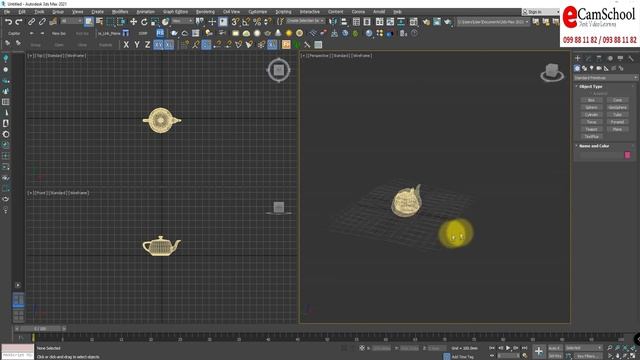Screen dimensions: 640x360
Task: Restrict to XY plane constraint
Action: (158, 44)
